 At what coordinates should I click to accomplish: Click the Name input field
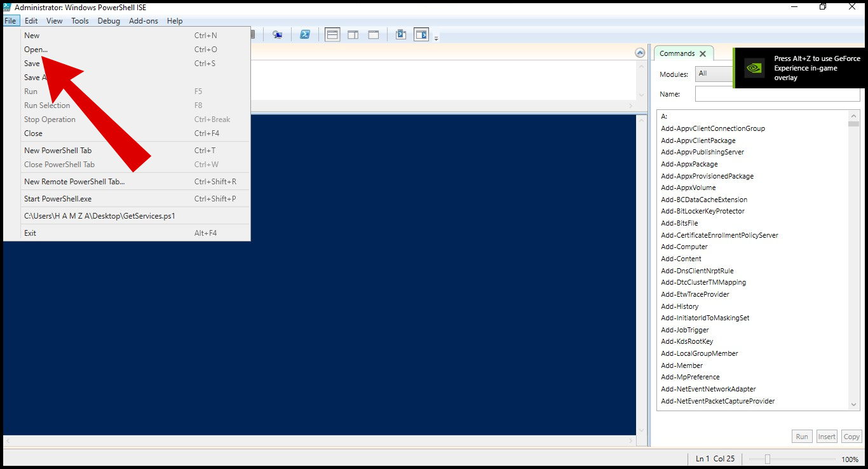tap(777, 94)
